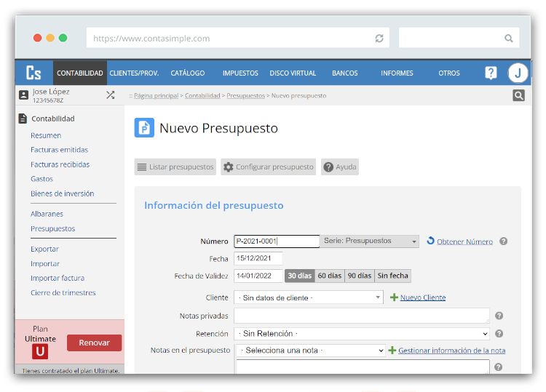Click the magnifier search icon in breadcrumb bar
546x392 pixels.
(518, 95)
